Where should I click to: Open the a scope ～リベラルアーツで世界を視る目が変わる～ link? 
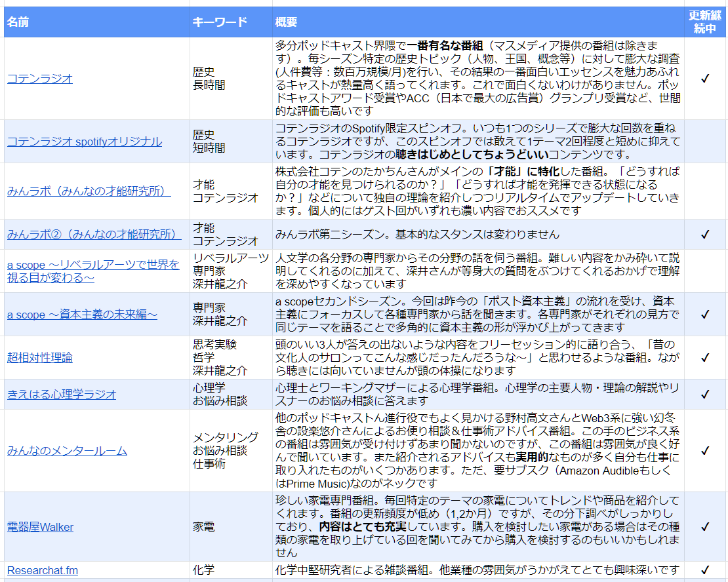[x=93, y=271]
